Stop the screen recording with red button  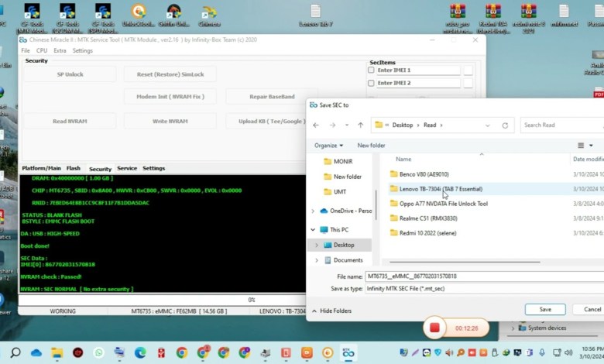[434, 328]
